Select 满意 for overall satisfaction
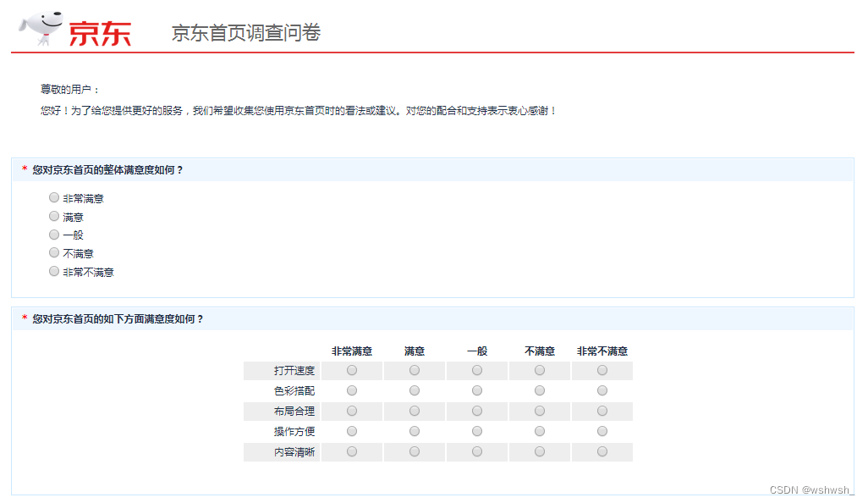This screenshot has height=503, width=868. (53, 216)
